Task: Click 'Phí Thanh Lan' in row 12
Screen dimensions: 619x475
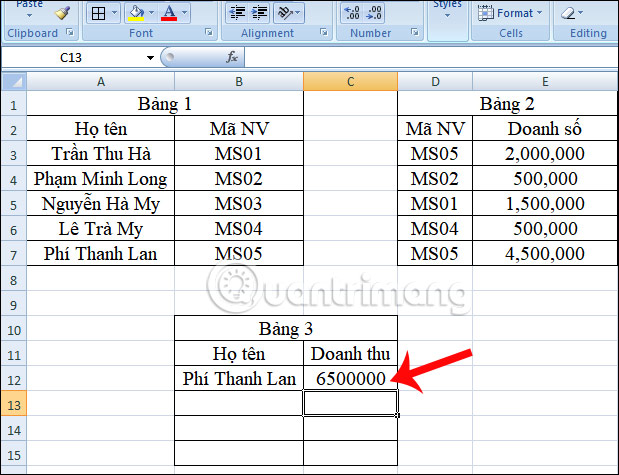Action: point(239,378)
